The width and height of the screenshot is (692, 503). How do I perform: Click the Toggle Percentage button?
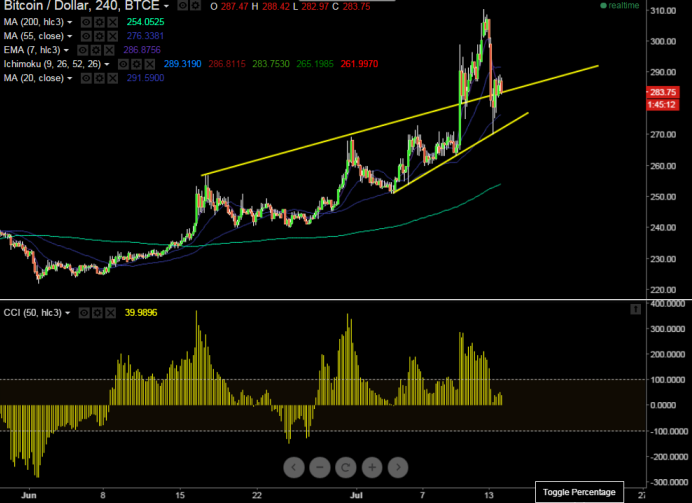(x=579, y=492)
